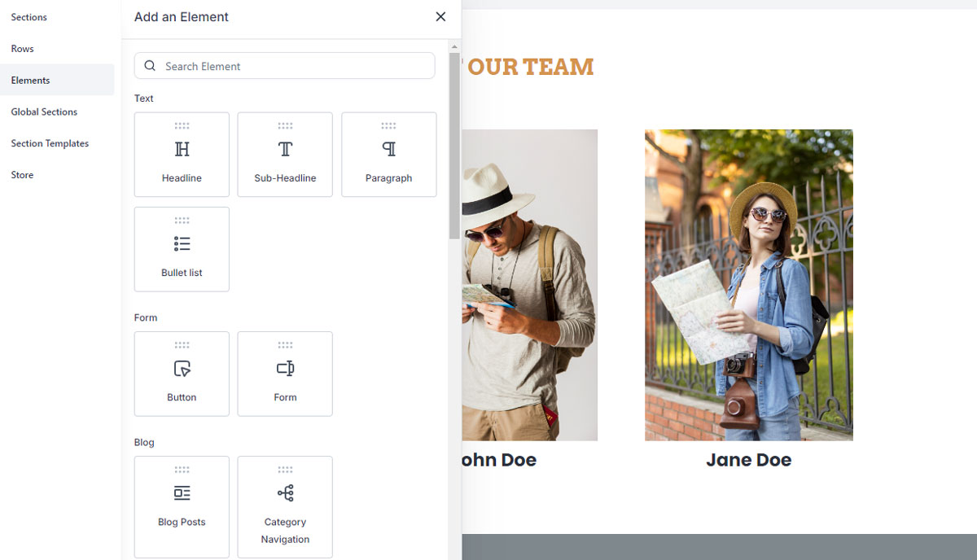Select the Blog Posts element
This screenshot has width=977, height=560.
click(182, 507)
